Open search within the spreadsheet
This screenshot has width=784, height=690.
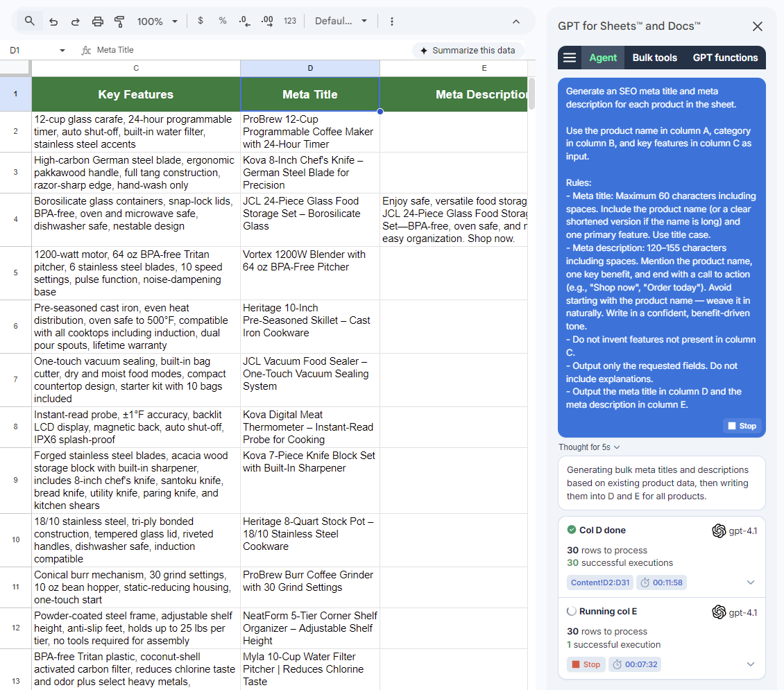(28, 21)
